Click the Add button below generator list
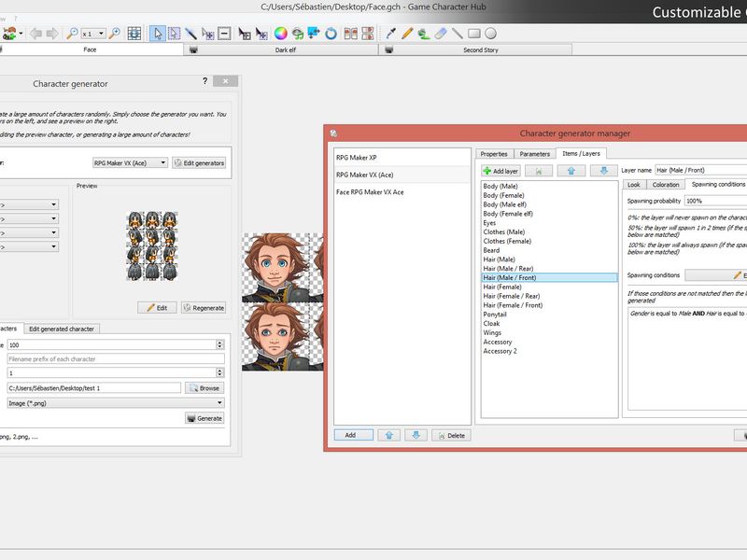747x560 pixels. tap(354, 435)
